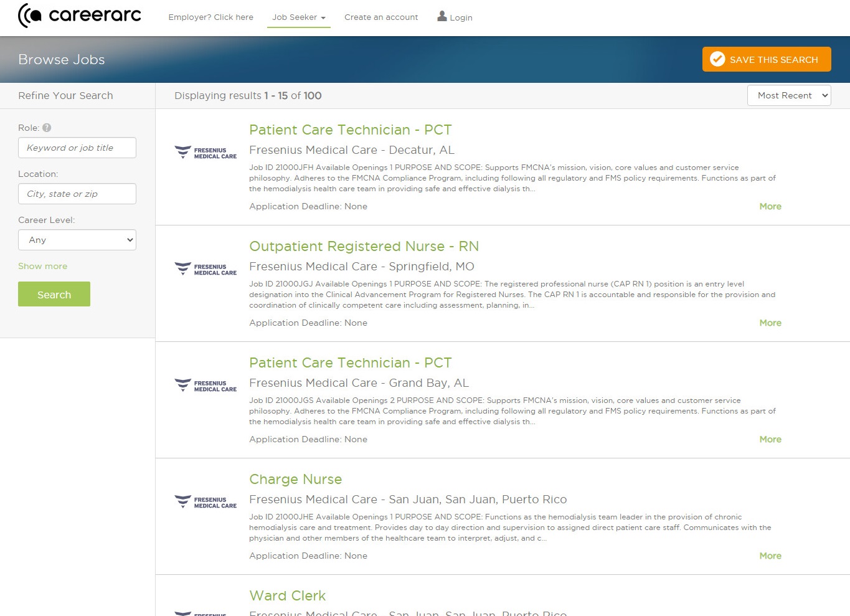Click Fresenius logo for the Charge Nurse job
This screenshot has height=616, width=850.
coord(205,502)
